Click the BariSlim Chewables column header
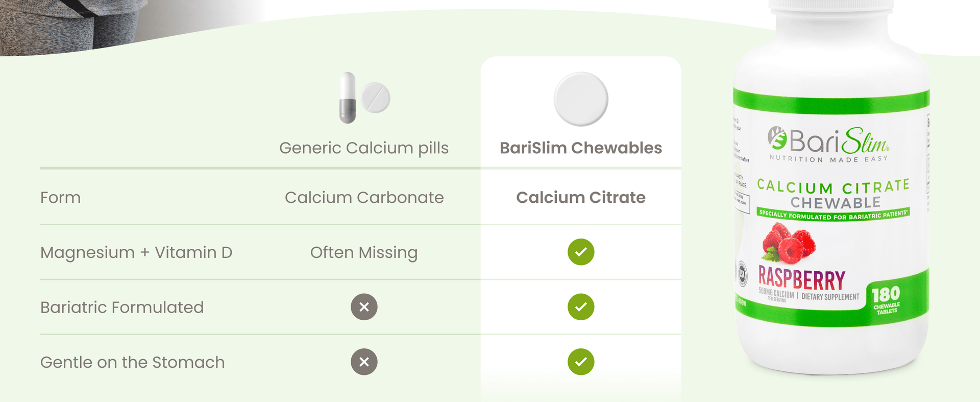This screenshot has width=980, height=402. point(581,148)
